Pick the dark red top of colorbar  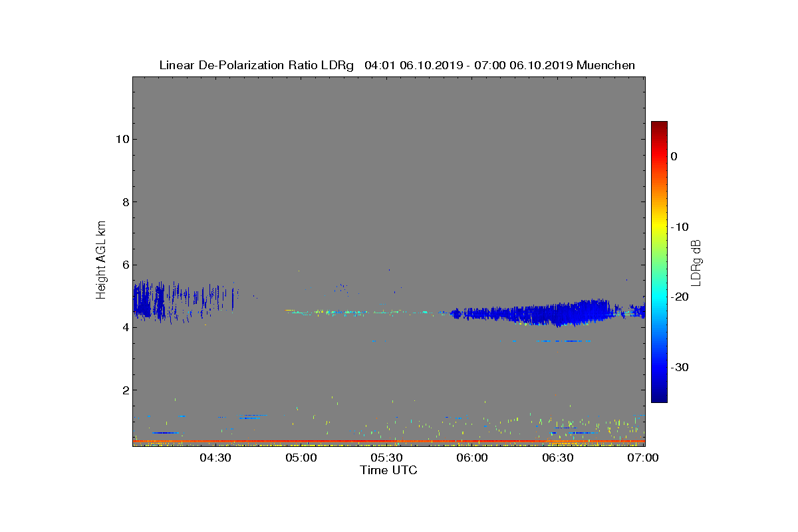pyautogui.click(x=659, y=126)
